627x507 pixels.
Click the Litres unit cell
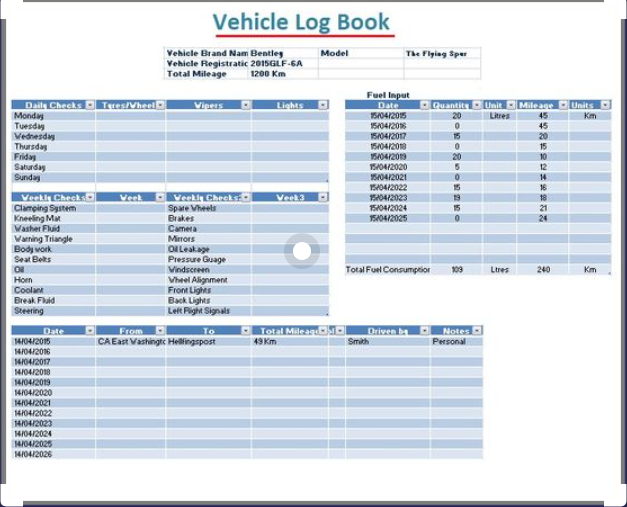click(x=499, y=116)
